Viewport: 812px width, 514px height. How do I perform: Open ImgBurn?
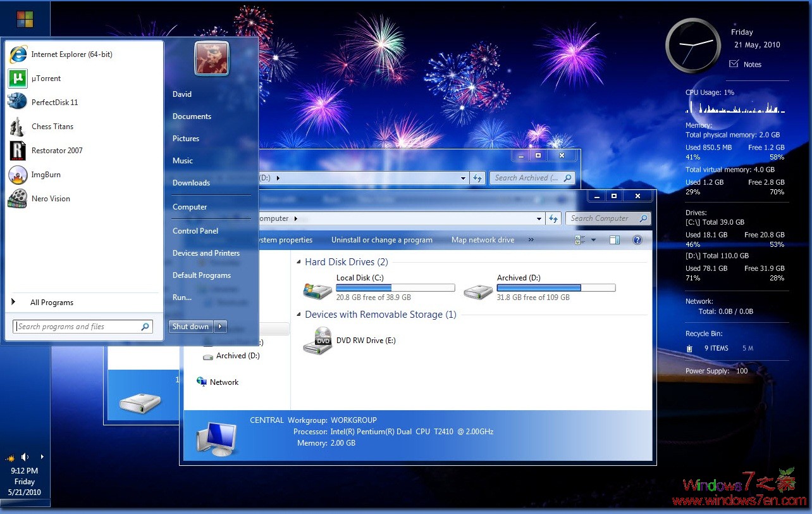[x=44, y=175]
